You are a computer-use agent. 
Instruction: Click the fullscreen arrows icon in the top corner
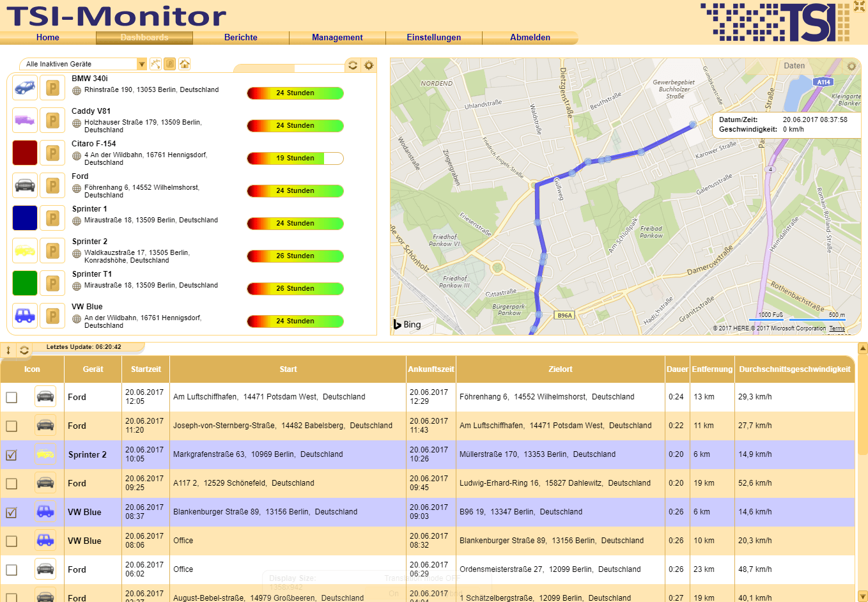click(x=859, y=6)
